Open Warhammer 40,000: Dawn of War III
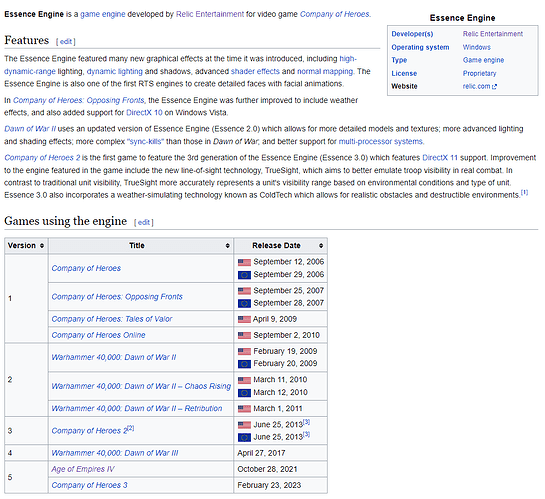This screenshot has height=499, width=545. pos(115,453)
